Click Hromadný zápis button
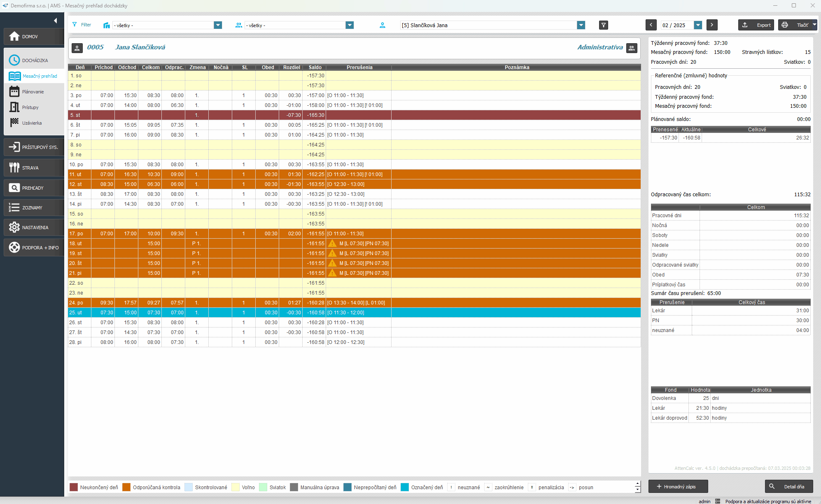This screenshot has height=504, width=821. [x=678, y=486]
